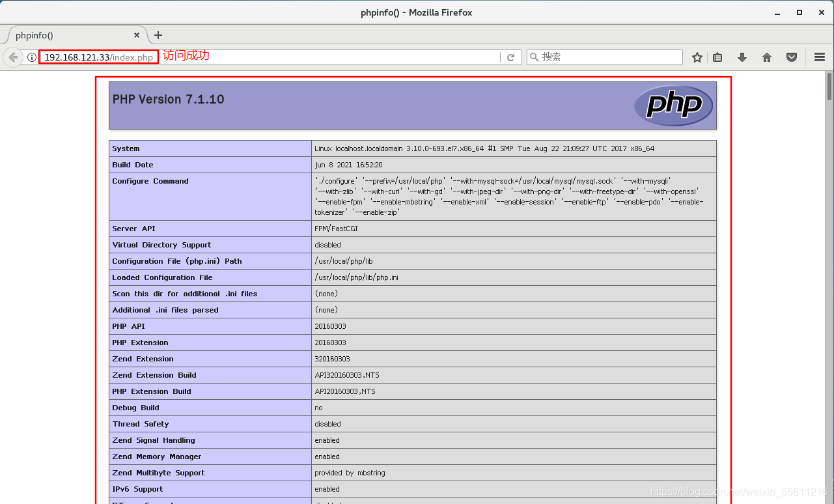Click the "PHP Version 7.1.10" heading
Screen dimensions: 834x504
pos(169,100)
